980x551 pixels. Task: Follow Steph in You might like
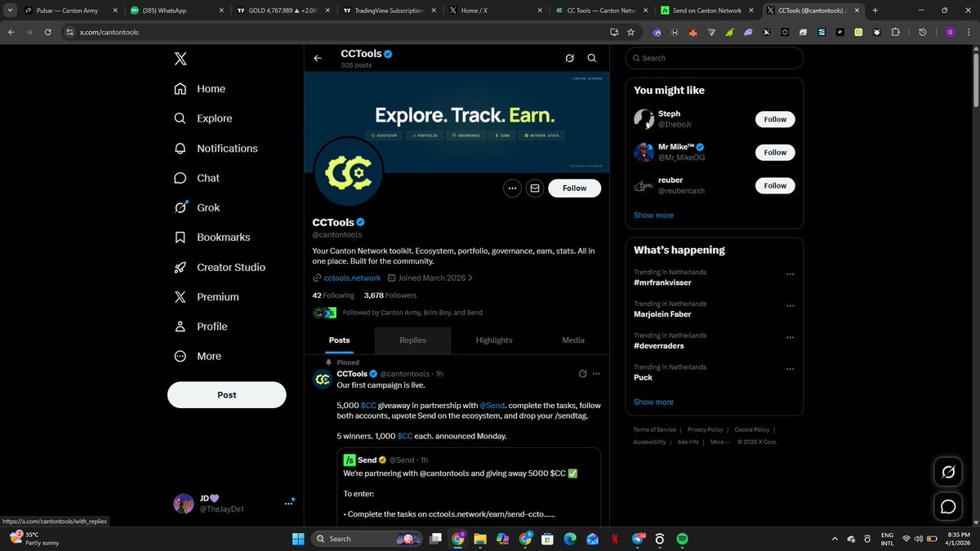click(x=775, y=119)
